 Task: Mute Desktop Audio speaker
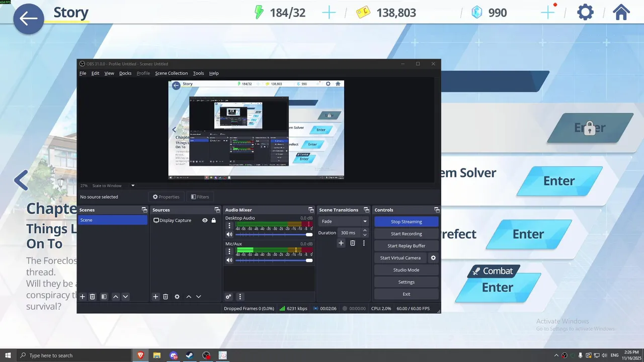coord(229,234)
